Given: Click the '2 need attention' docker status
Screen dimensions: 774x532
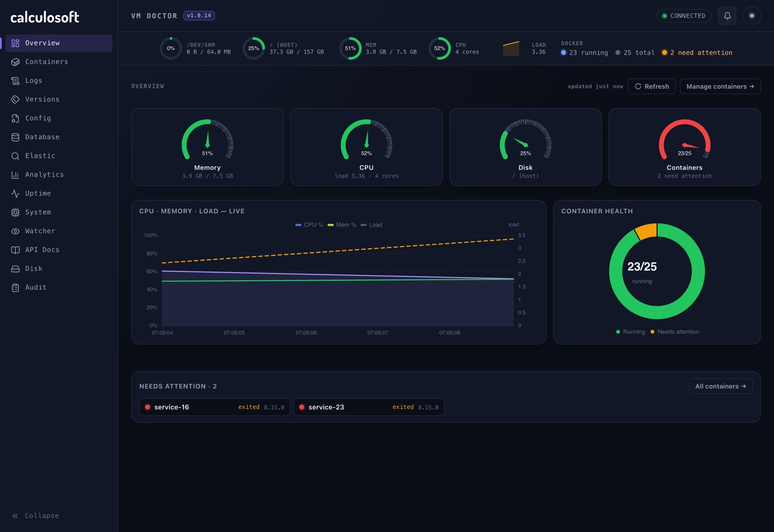Looking at the screenshot, I should [x=697, y=53].
